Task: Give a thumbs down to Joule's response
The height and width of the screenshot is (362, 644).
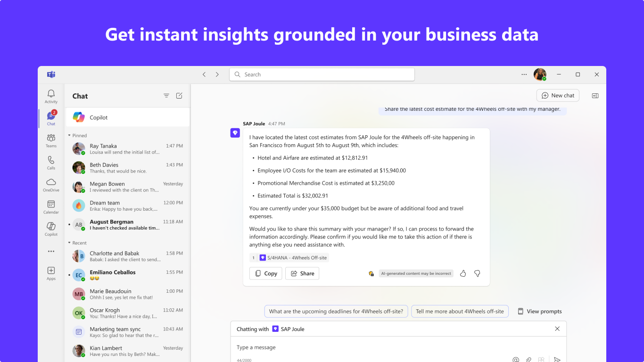Action: pyautogui.click(x=477, y=273)
